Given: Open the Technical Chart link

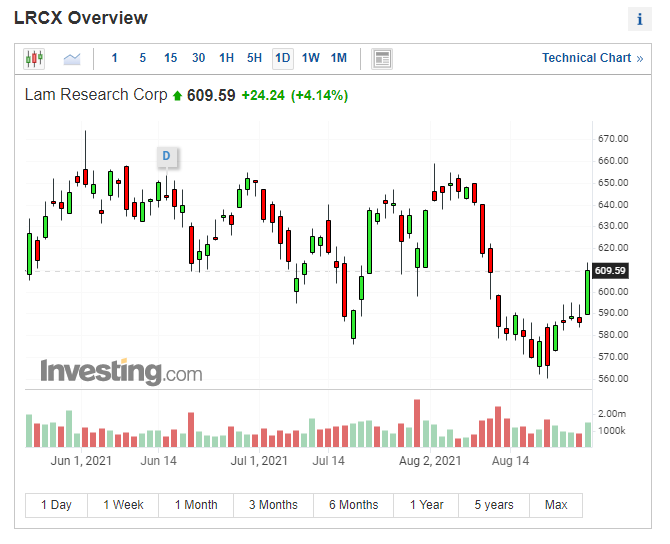Looking at the screenshot, I should point(592,58).
